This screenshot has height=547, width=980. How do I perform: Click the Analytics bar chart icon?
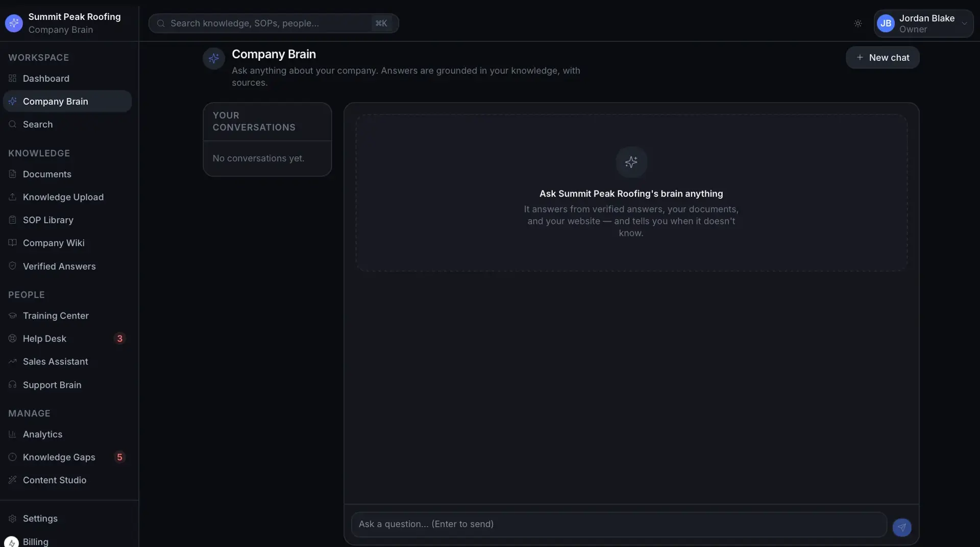13,434
